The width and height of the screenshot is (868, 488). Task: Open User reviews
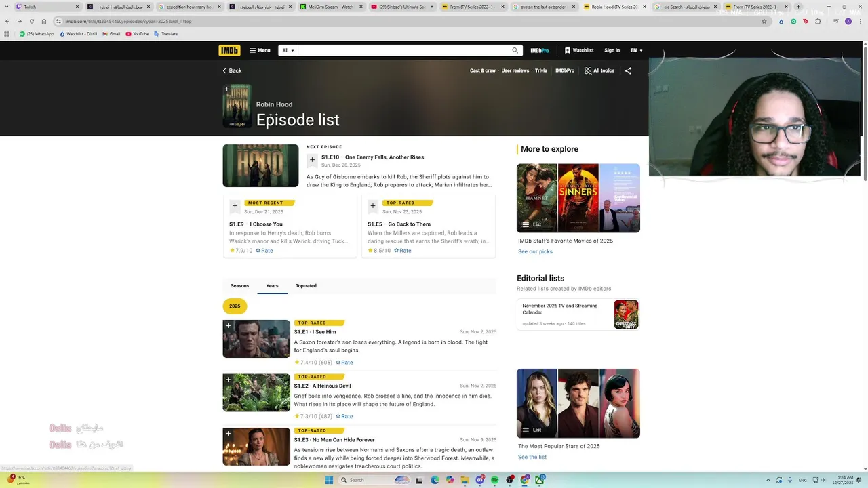pos(515,70)
